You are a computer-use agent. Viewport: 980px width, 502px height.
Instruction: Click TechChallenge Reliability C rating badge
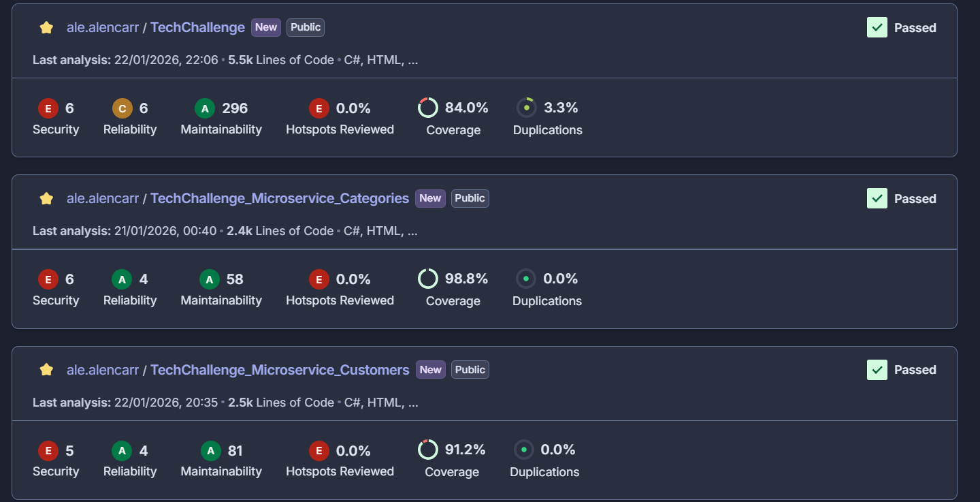point(122,108)
